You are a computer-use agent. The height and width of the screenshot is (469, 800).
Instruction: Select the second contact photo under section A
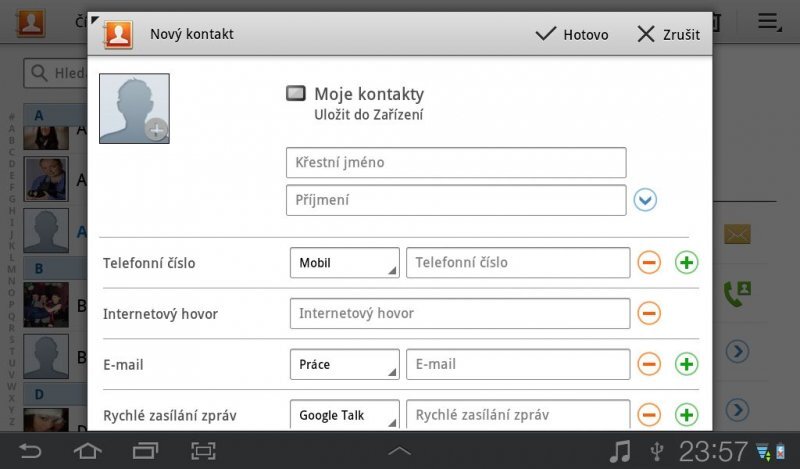pyautogui.click(x=46, y=179)
